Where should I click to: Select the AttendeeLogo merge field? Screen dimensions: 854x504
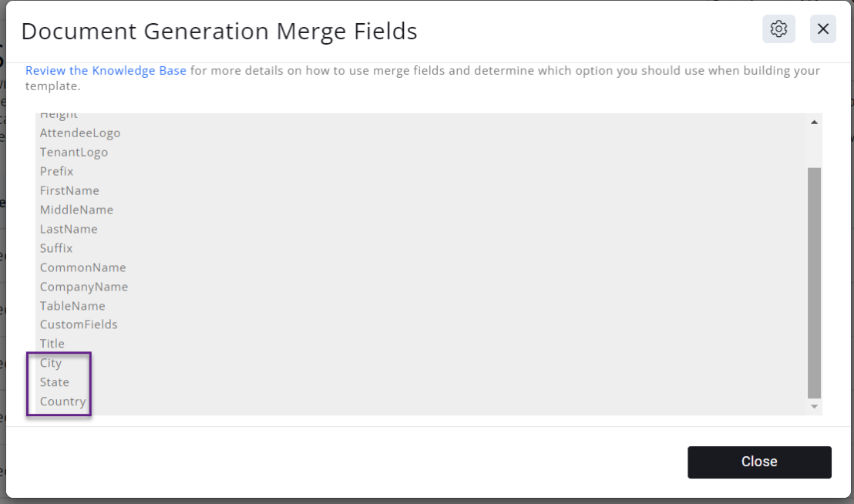click(x=80, y=133)
